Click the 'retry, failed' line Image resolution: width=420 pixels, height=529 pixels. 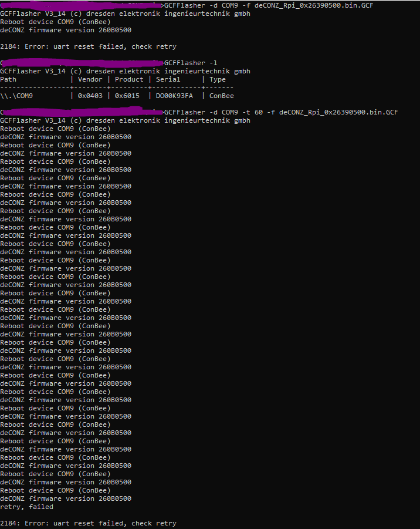tap(26, 507)
